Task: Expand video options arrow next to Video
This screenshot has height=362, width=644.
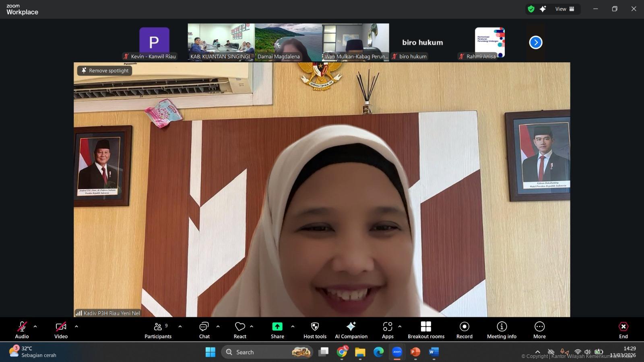Action: pos(76,326)
